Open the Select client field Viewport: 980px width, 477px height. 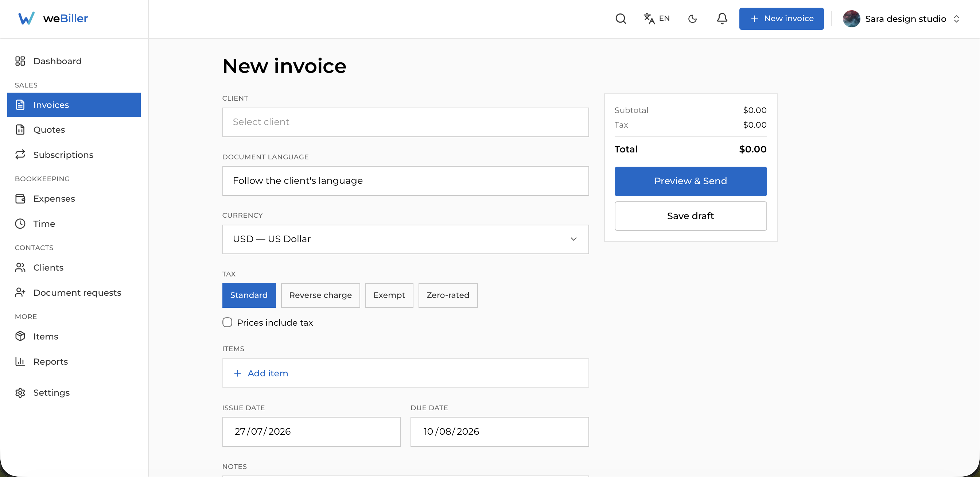(x=405, y=122)
